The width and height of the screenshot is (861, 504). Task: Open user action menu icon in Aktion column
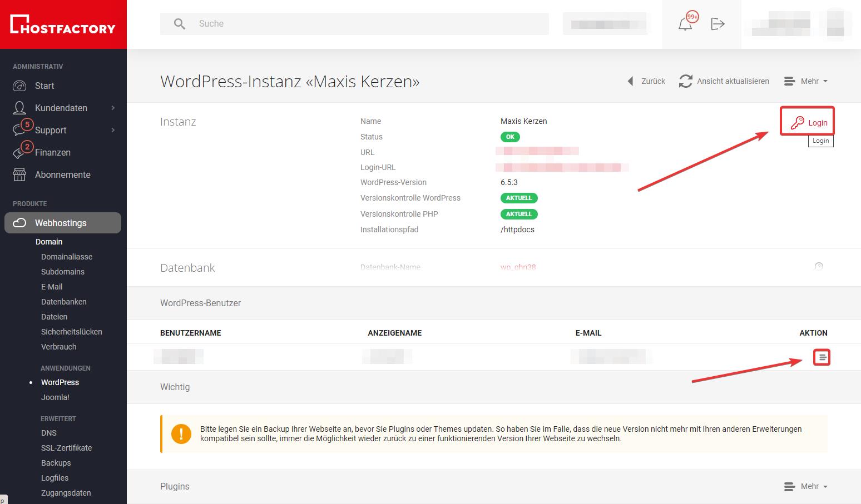[822, 357]
